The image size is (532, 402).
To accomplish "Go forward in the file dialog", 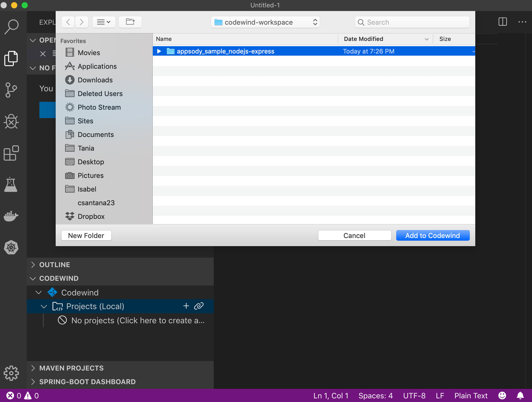I will click(82, 22).
